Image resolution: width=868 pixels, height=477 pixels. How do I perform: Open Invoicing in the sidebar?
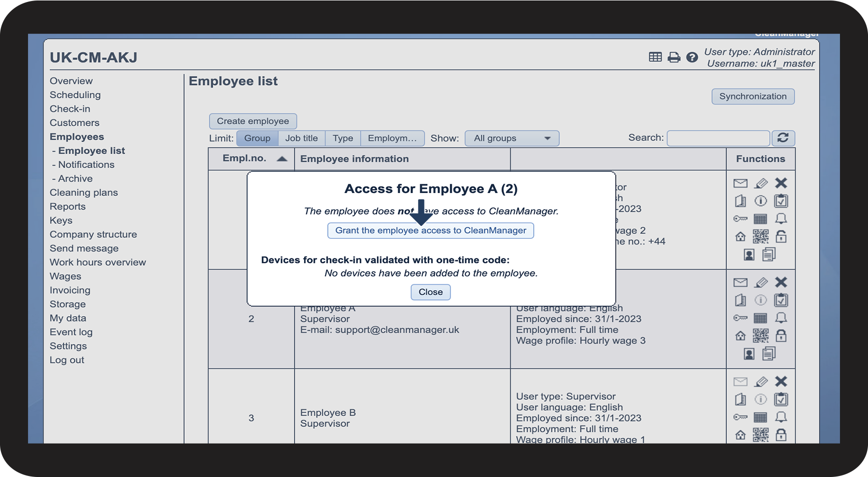70,290
